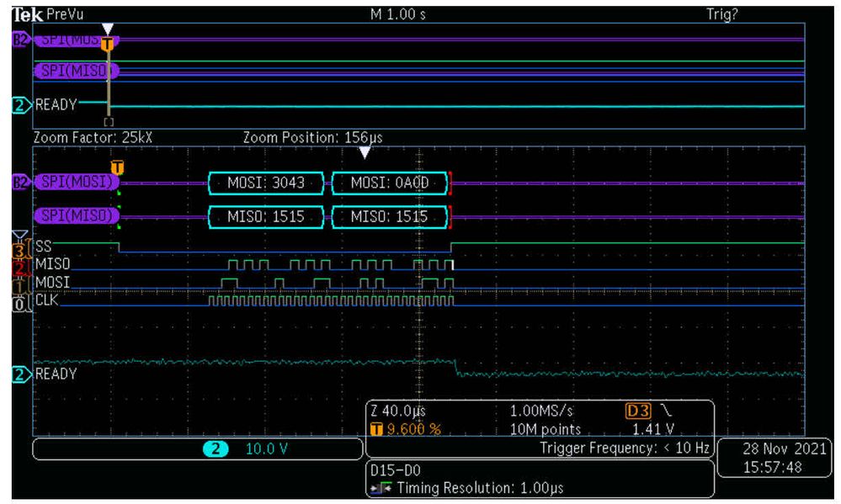The image size is (841, 504).
Task: Click the SS digital channel label
Action: click(44, 247)
